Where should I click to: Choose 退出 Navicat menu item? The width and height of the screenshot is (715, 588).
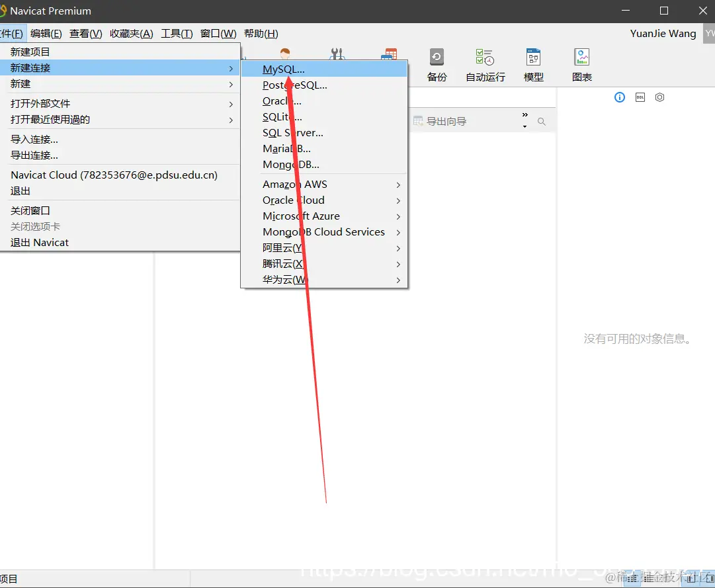point(120,243)
